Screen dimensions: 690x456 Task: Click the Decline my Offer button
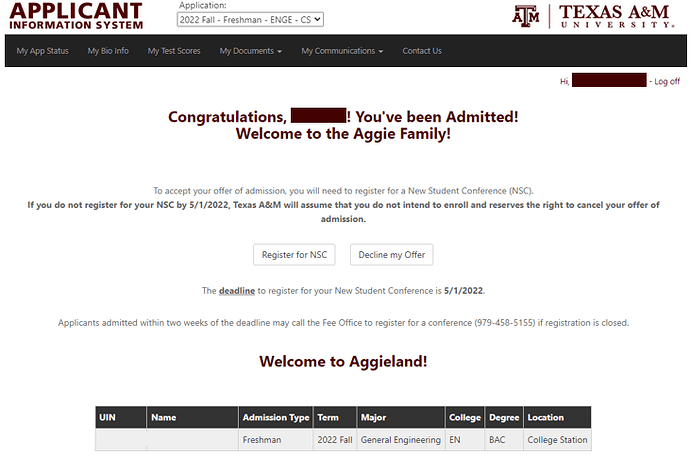click(x=392, y=255)
